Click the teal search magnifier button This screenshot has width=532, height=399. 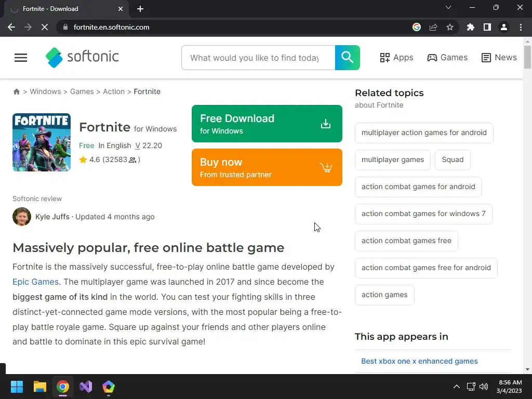(347, 58)
